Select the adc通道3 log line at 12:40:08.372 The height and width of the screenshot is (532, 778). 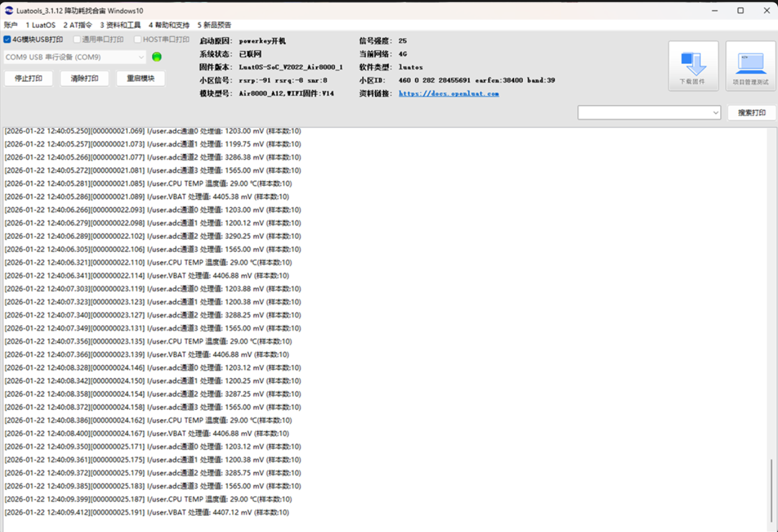153,407
